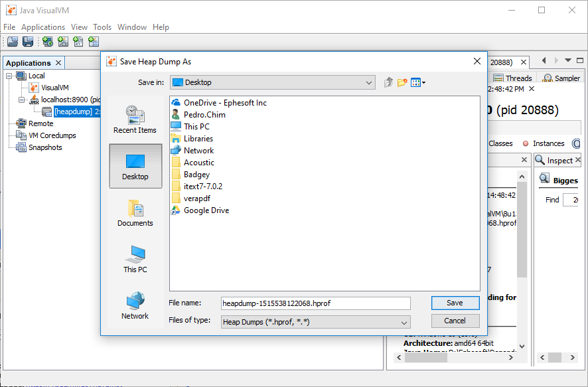The image size is (588, 387).
Task: Open the view menu icon in Save dialog
Action: point(417,82)
